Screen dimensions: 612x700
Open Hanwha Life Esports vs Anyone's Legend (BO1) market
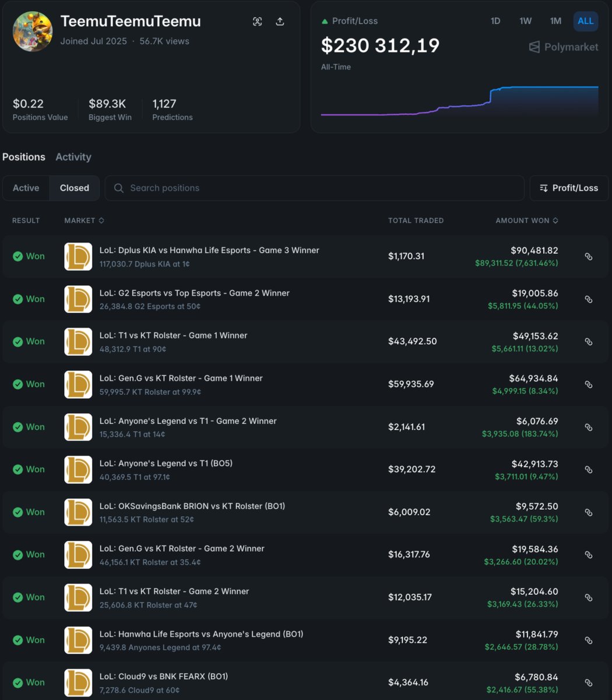(x=202, y=634)
